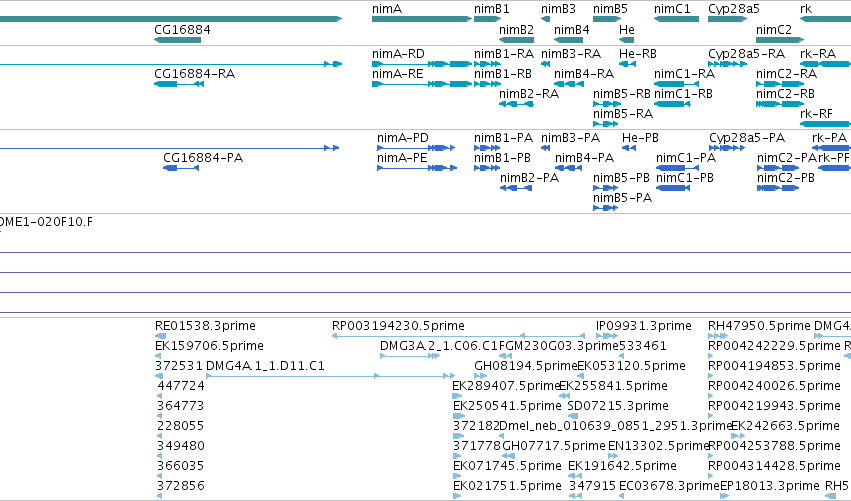Select transcript nimB4-RA
This screenshot has height=501, width=851.
tap(568, 84)
